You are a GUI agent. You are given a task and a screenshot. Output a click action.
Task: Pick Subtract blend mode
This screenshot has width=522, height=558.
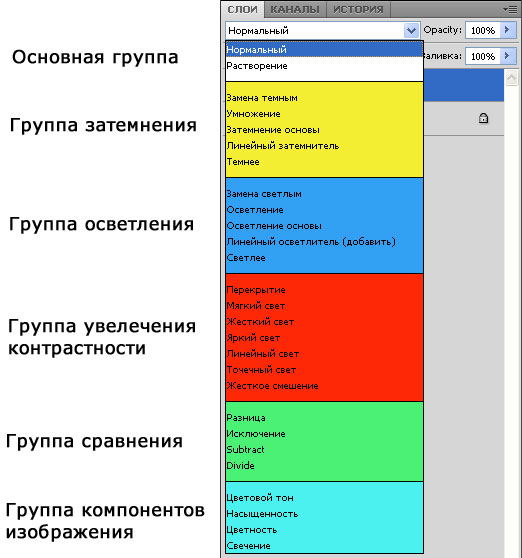pos(324,450)
